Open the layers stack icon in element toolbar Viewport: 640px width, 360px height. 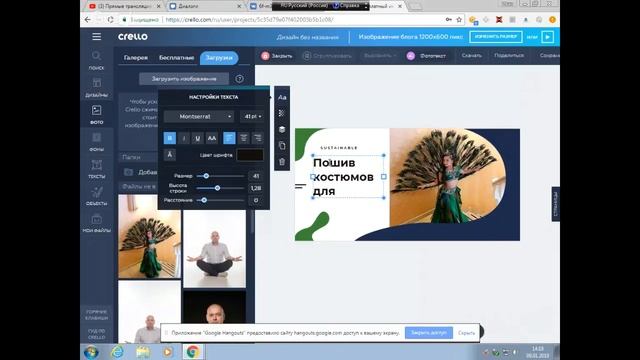(282, 129)
